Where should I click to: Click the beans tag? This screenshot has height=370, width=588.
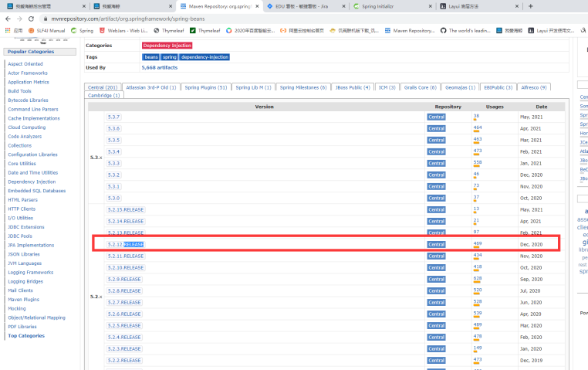[x=150, y=57]
